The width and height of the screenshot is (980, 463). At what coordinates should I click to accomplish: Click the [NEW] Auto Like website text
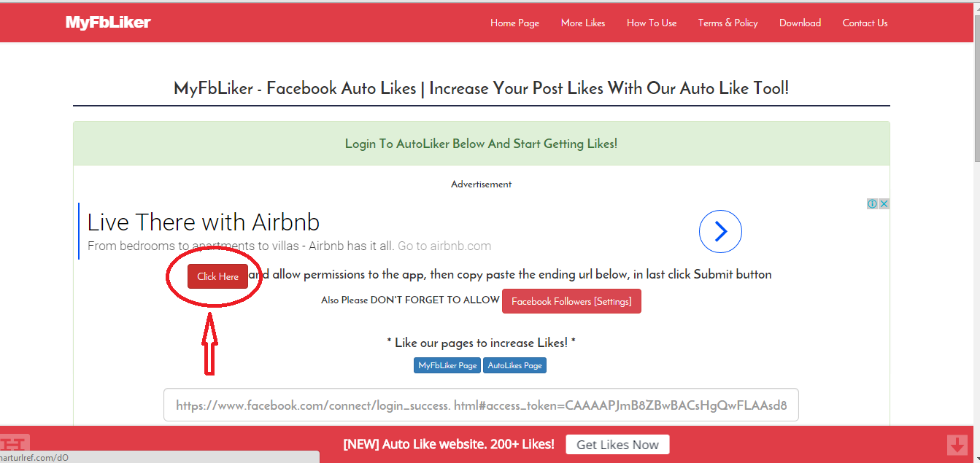pos(449,444)
